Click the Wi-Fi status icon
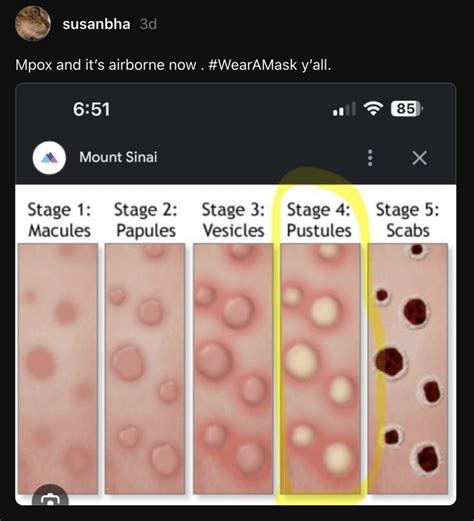 point(373,108)
